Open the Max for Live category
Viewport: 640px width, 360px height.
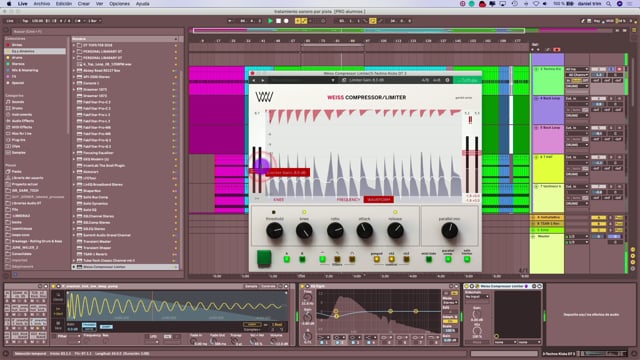[x=22, y=133]
